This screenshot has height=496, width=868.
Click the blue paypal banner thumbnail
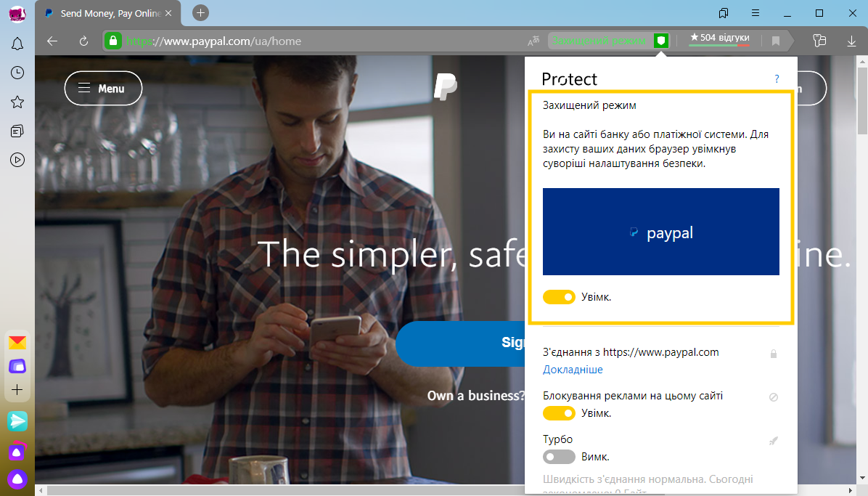(661, 232)
